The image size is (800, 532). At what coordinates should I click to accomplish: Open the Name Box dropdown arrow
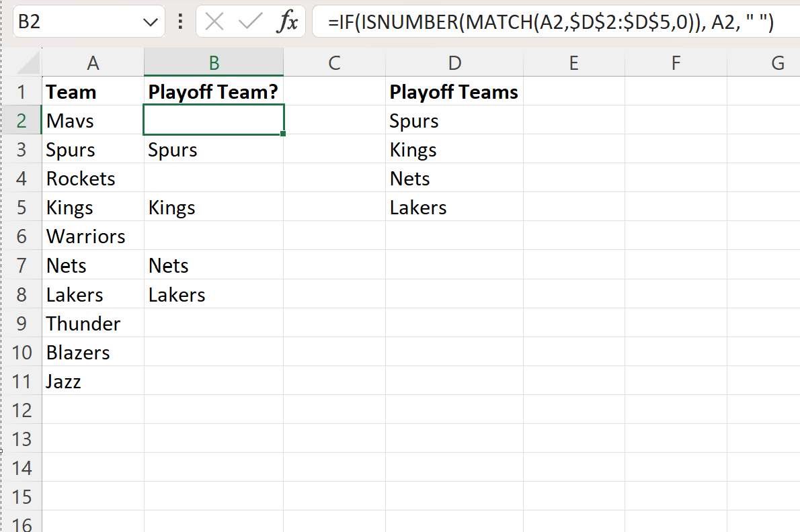[151, 22]
